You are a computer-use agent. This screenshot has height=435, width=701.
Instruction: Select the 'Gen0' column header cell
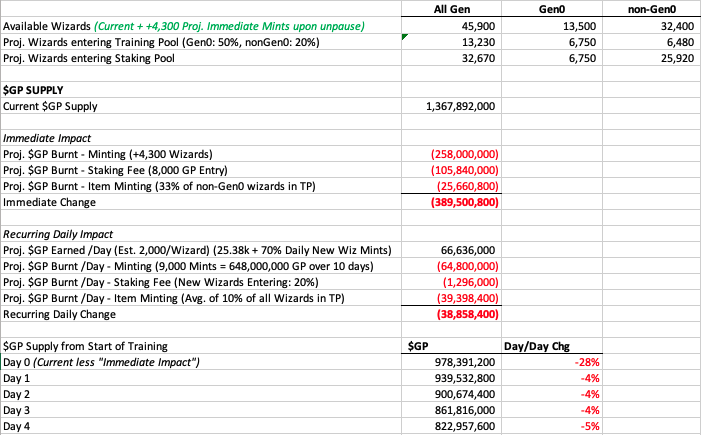click(552, 9)
